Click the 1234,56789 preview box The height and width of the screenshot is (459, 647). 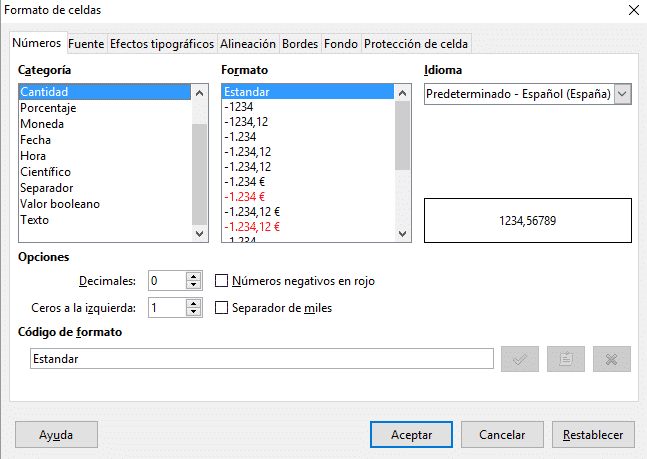[528, 220]
